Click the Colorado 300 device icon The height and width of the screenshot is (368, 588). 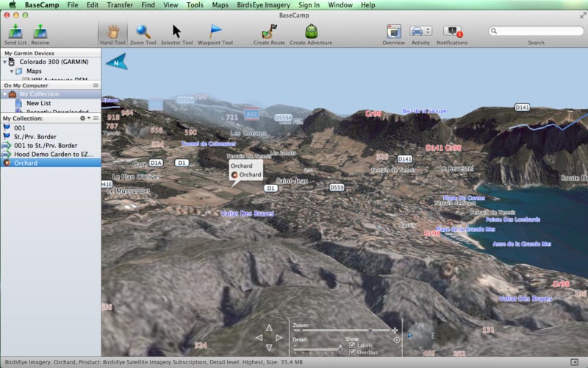[x=12, y=62]
